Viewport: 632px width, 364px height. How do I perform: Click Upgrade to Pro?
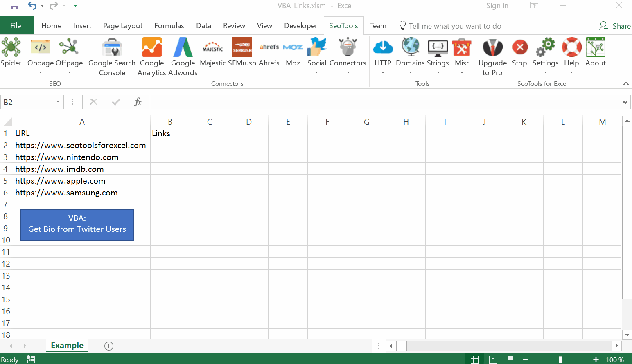(492, 57)
